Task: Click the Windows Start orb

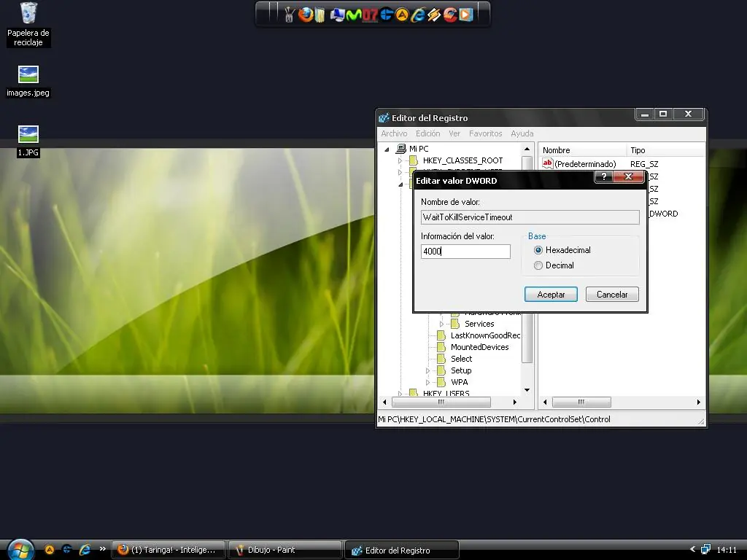Action: click(20, 550)
